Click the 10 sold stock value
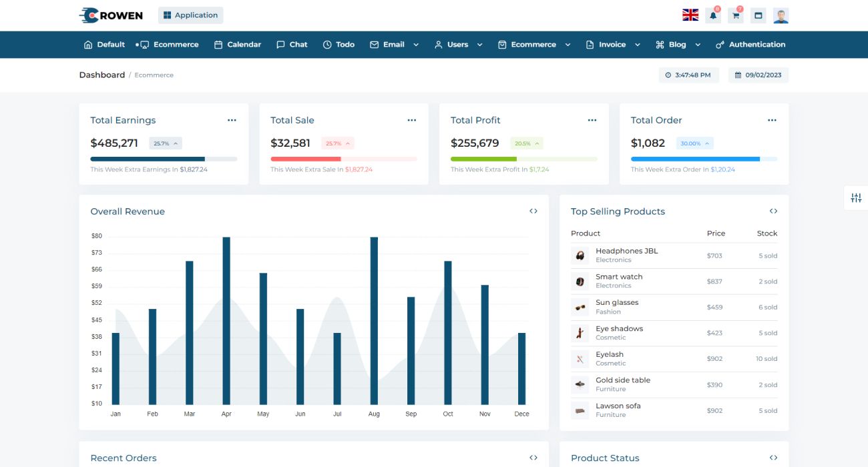This screenshot has width=868, height=467. tap(767, 359)
